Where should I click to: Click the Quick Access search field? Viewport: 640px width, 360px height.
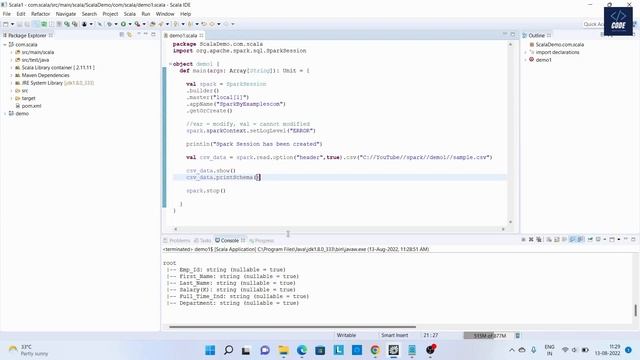(593, 24)
